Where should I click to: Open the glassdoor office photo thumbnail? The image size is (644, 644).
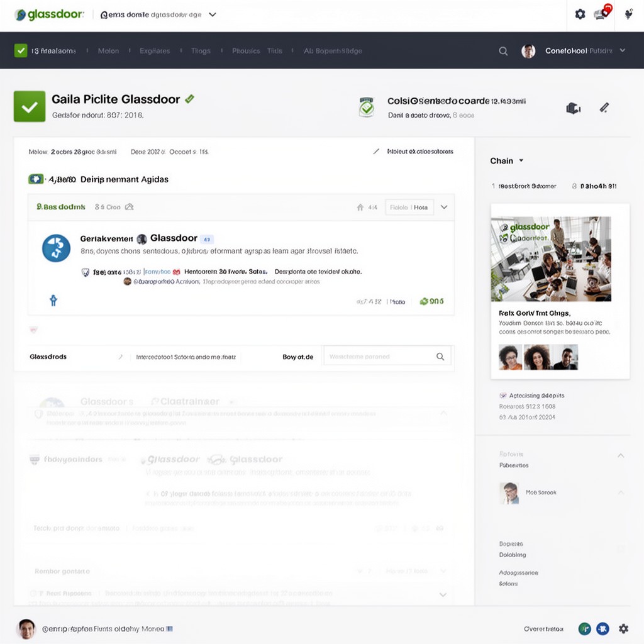point(551,258)
